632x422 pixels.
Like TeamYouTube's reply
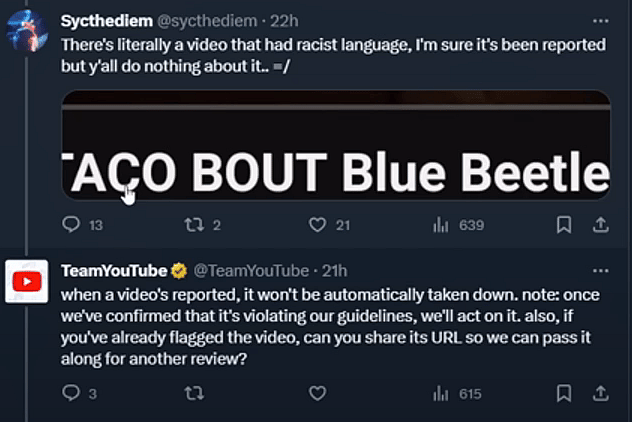[318, 394]
